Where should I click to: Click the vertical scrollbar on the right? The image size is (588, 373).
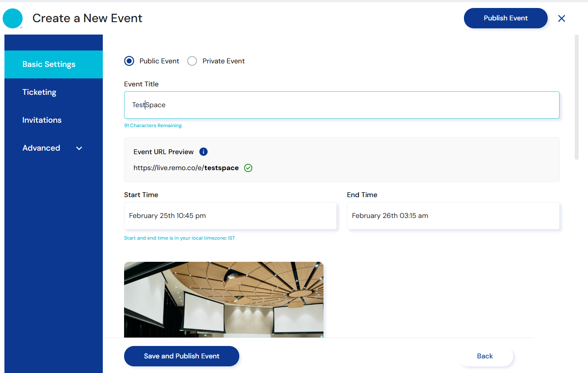(576, 97)
